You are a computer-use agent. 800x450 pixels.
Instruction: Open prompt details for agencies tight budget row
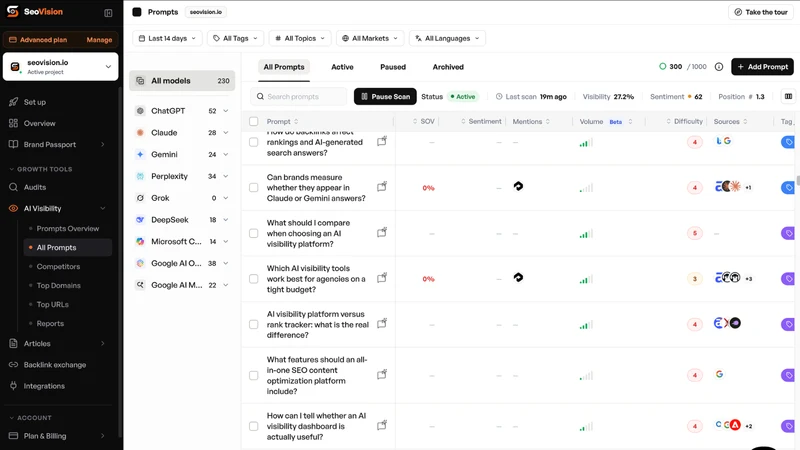382,278
